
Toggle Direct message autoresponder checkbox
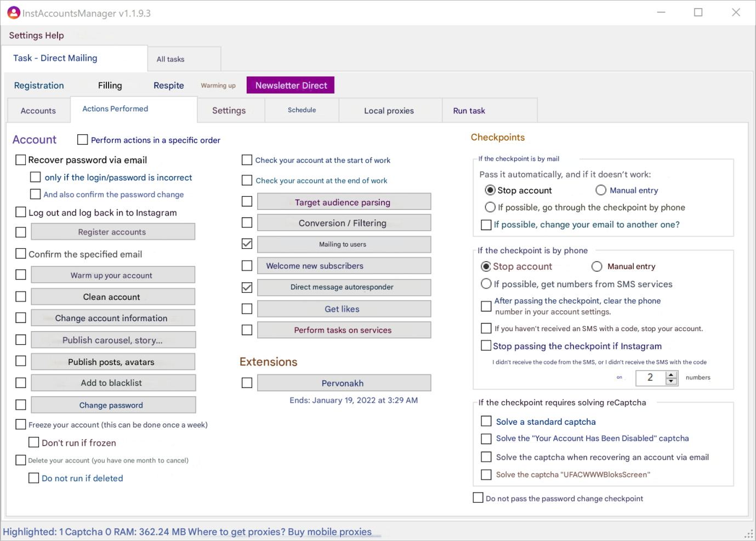(x=247, y=287)
